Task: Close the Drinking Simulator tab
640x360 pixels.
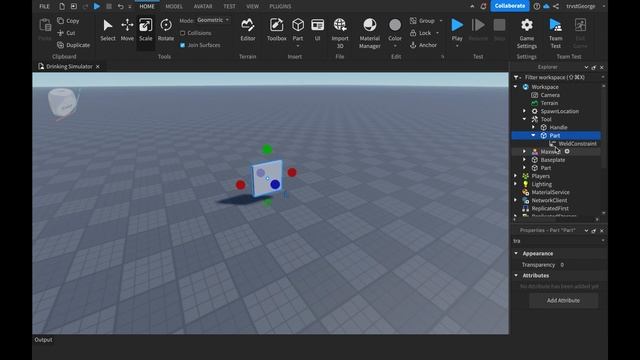Action: pyautogui.click(x=98, y=67)
